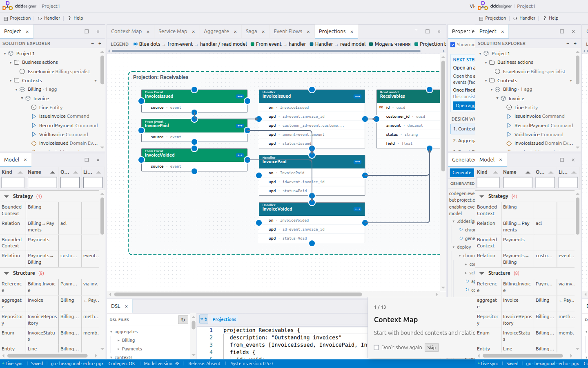Select the 1. Context workflow step
The width and height of the screenshot is (588, 368).
click(463, 129)
